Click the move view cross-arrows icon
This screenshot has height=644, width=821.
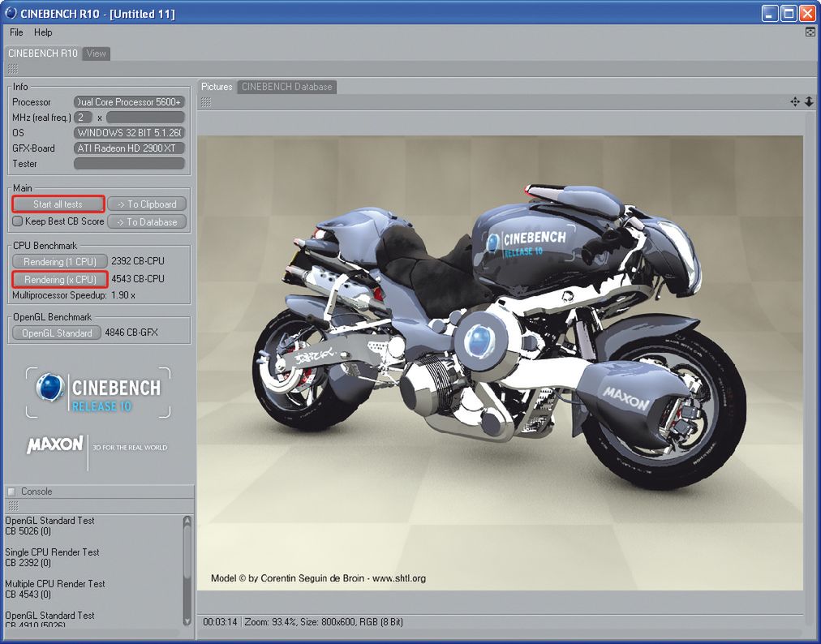click(795, 101)
